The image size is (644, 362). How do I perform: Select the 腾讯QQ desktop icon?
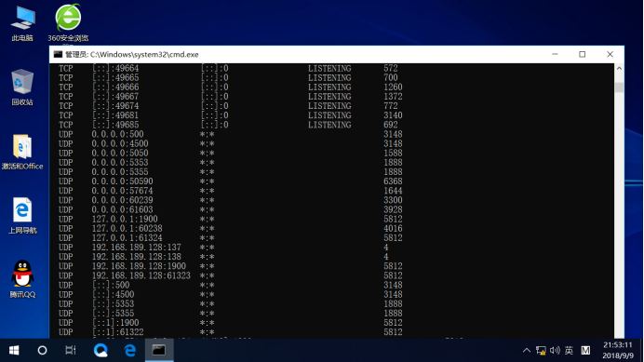22,279
